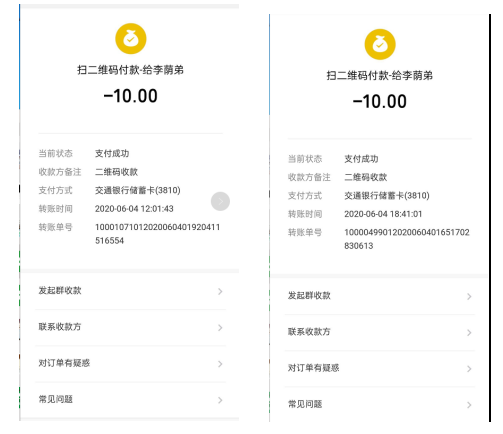Click the yellow money bag icon in right receipt
The height and width of the screenshot is (434, 503).
point(380,44)
